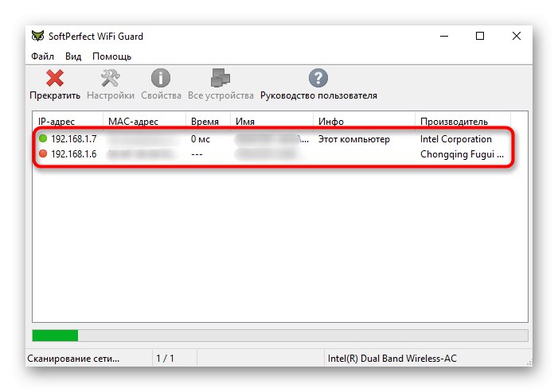Click green status dot for 192.168.1.7

point(43,138)
